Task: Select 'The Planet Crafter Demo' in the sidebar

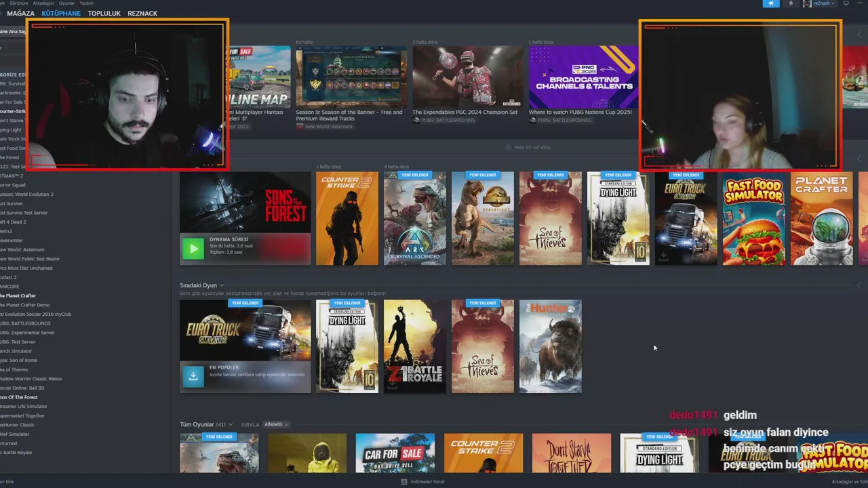Action: [x=25, y=305]
